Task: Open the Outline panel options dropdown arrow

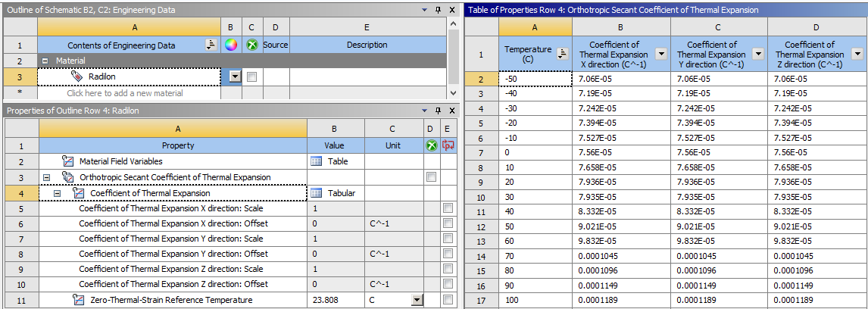Action: pyautogui.click(x=425, y=10)
